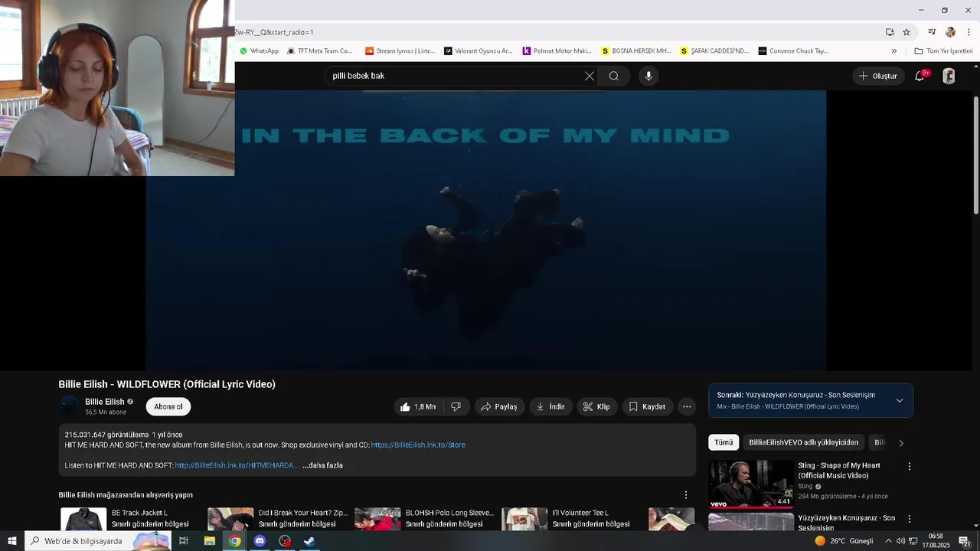Show hidden system tray icons
Image resolution: width=980 pixels, height=551 pixels.
click(888, 541)
